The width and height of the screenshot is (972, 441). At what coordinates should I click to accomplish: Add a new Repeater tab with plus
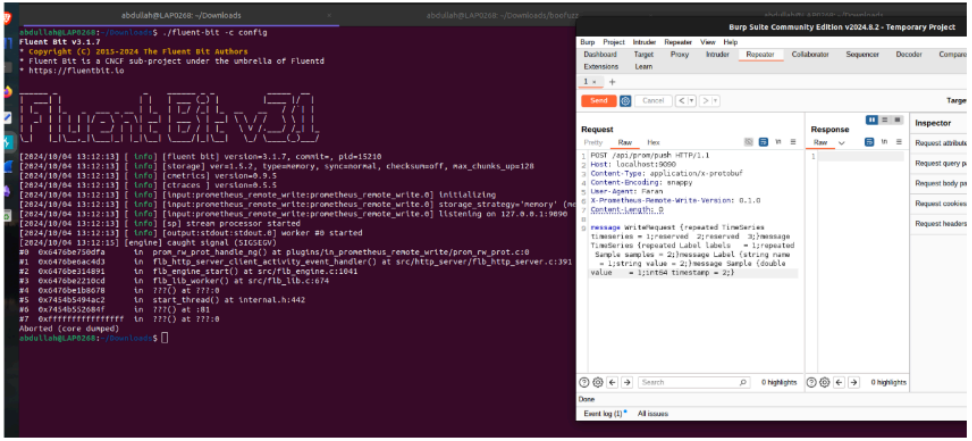(612, 82)
